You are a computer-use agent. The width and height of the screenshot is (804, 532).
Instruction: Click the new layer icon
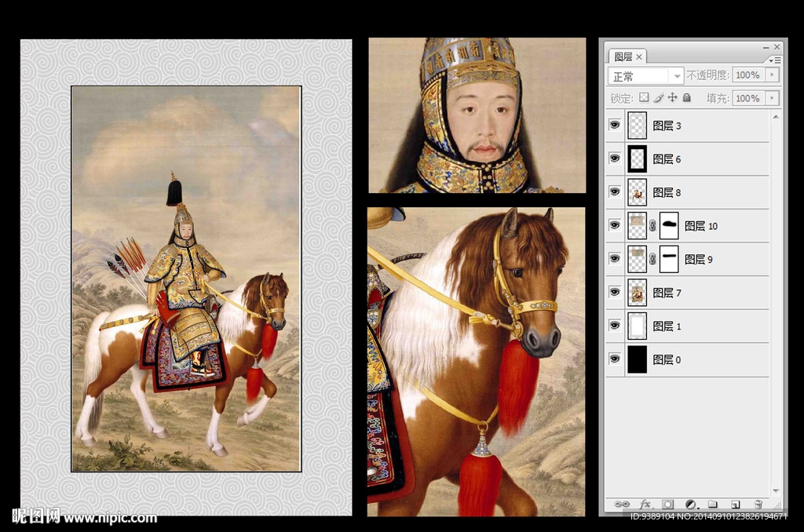point(736,505)
